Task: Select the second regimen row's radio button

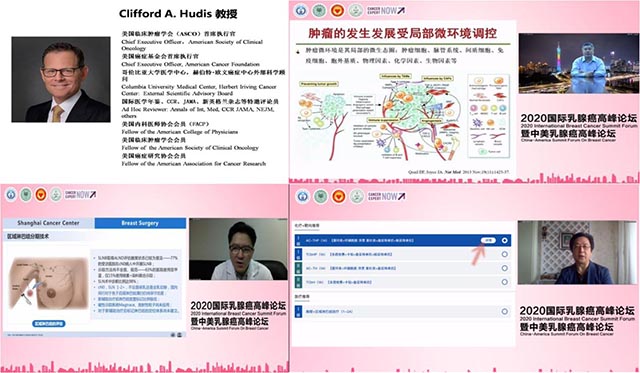Action: click(504, 254)
